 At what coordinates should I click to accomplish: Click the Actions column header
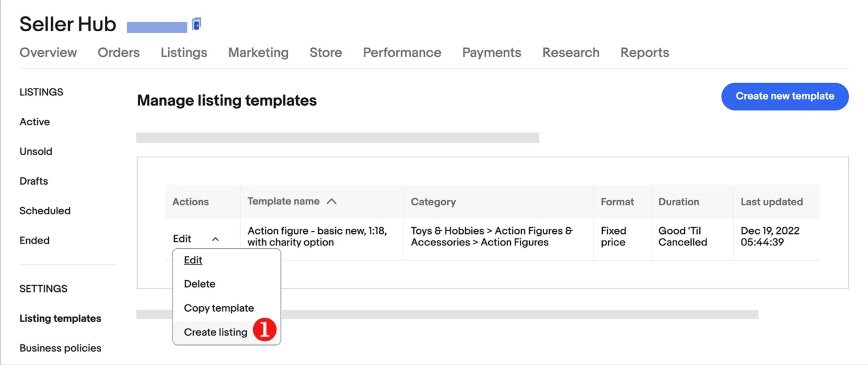[191, 202]
